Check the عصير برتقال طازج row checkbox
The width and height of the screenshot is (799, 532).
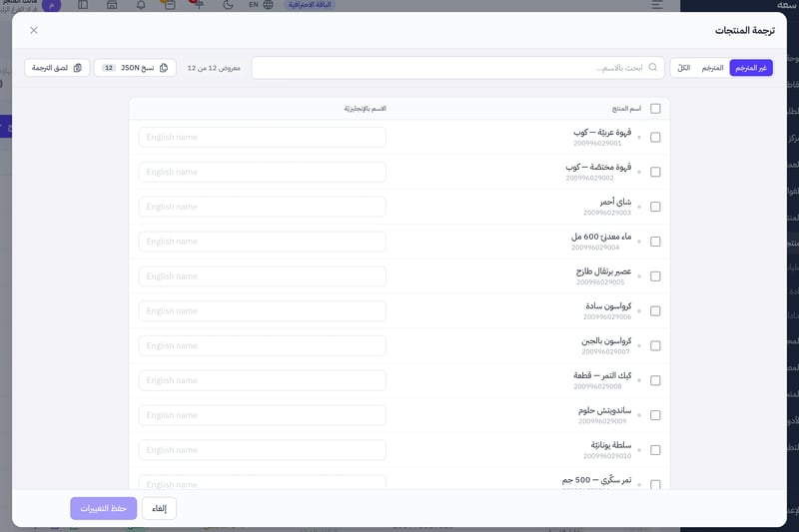[x=655, y=275]
